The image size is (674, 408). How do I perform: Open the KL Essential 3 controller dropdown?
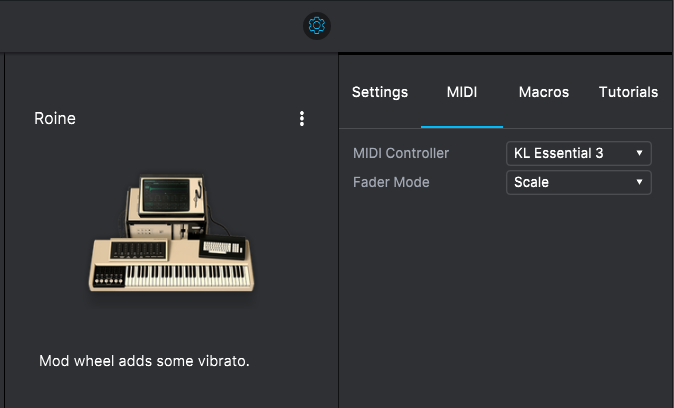[x=579, y=153]
